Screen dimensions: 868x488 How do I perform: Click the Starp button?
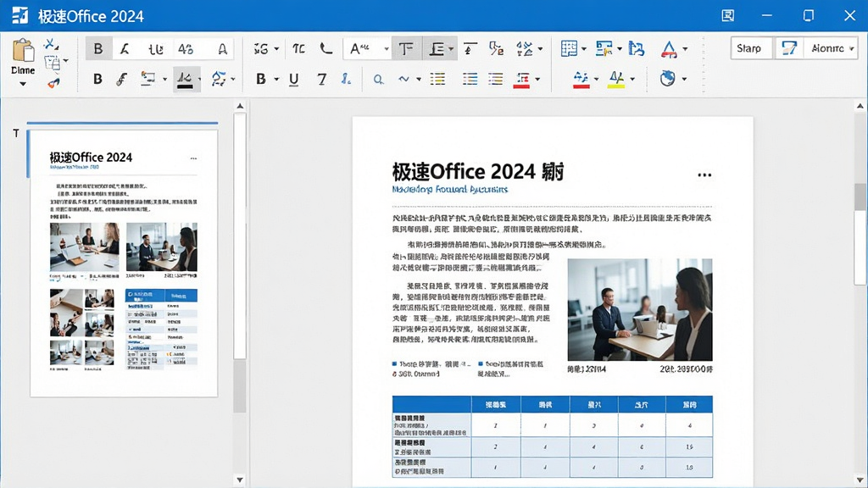tap(749, 48)
